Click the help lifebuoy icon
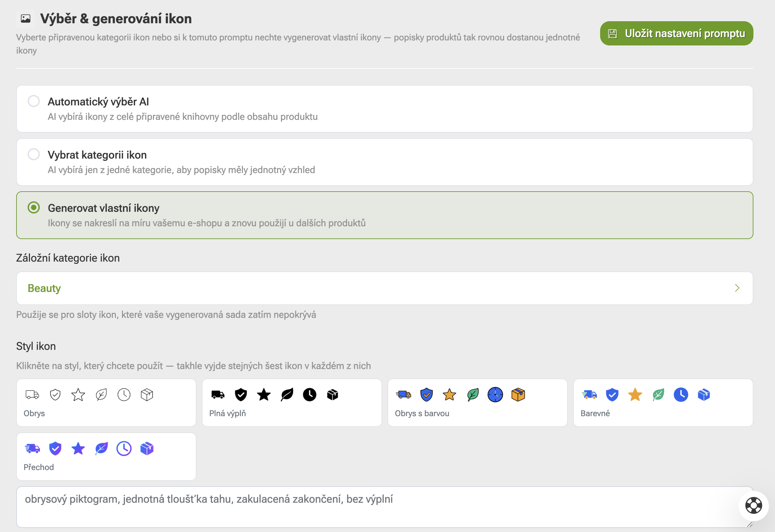 click(x=753, y=505)
